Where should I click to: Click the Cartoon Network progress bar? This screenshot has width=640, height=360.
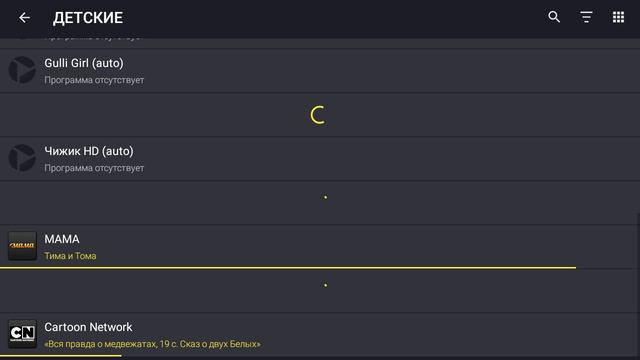point(61,356)
